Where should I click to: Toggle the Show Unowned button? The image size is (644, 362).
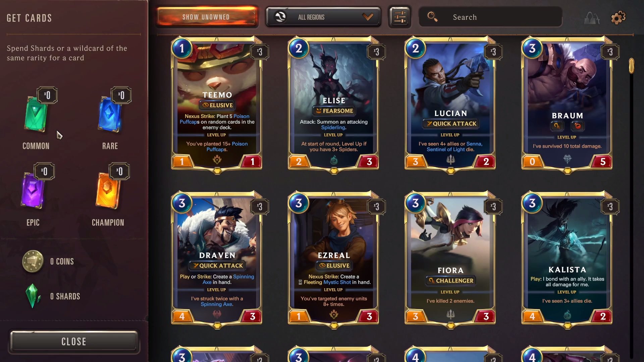click(x=207, y=17)
